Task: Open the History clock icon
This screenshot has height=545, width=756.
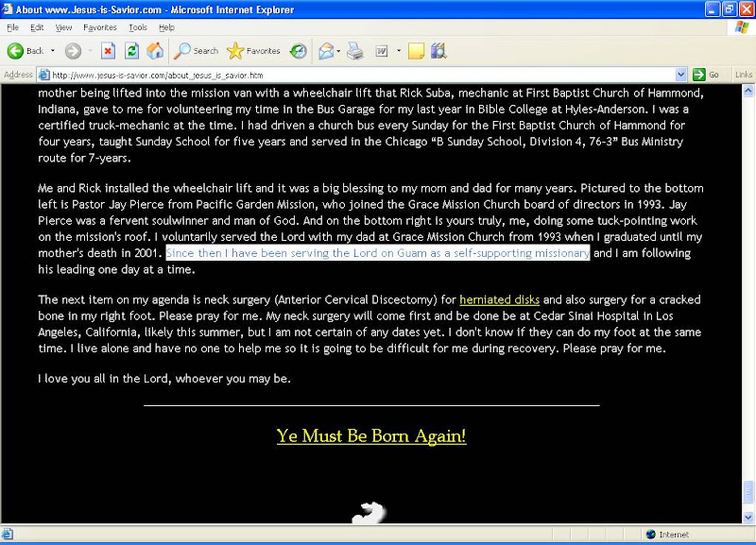Action: click(299, 51)
